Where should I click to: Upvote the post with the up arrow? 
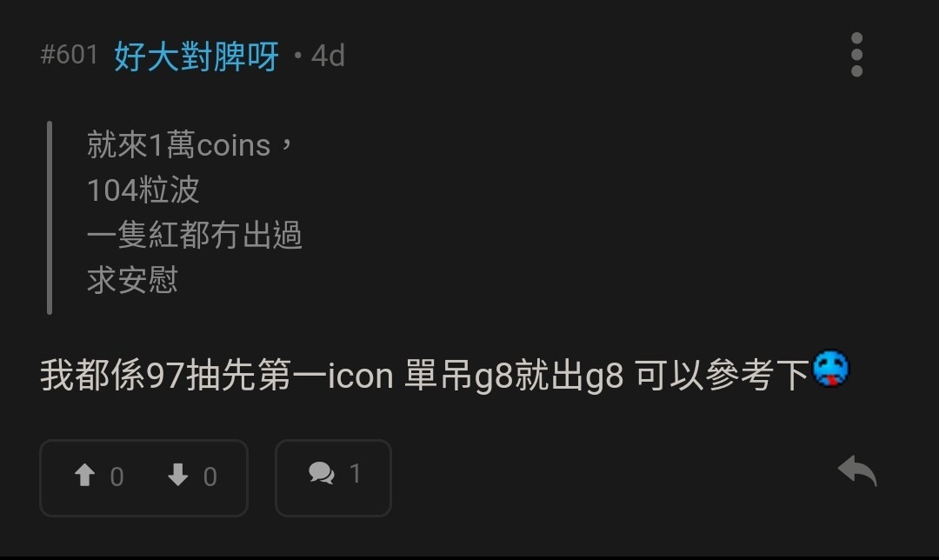pyautogui.click(x=84, y=475)
